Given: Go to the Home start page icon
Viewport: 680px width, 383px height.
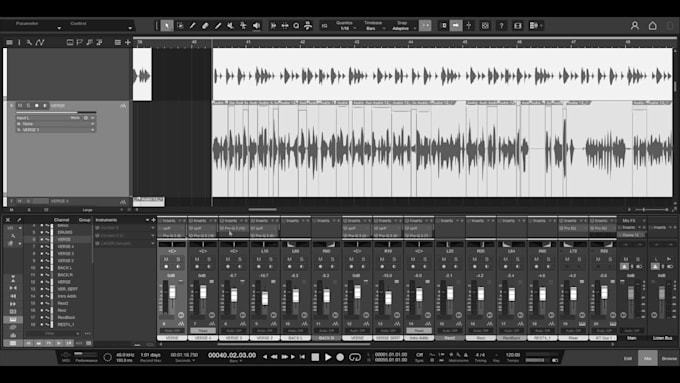Looking at the screenshot, I should 652,26.
